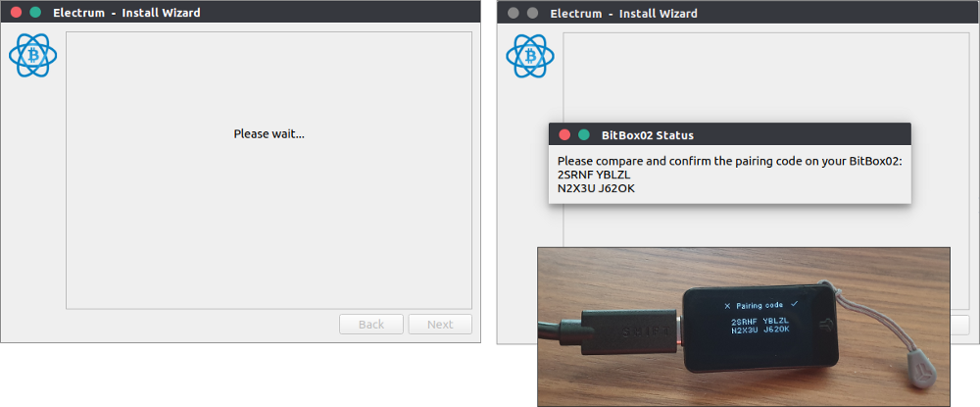The width and height of the screenshot is (980, 407).
Task: Click the 'Please wait...' message text
Action: coord(269,133)
